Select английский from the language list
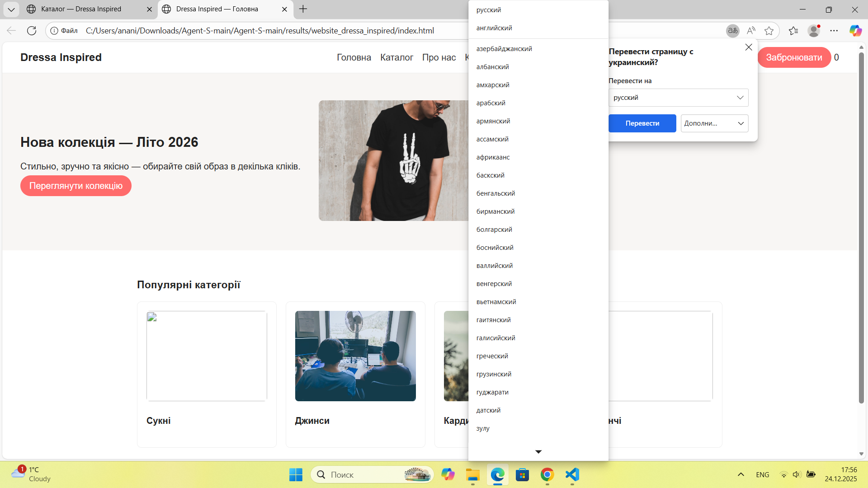Screen dimensions: 868x488 pos(494,28)
